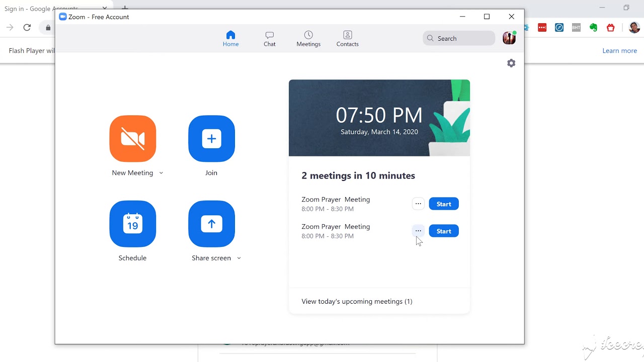Click the Share screen arrow icon
The height and width of the screenshot is (362, 644).
click(x=211, y=224)
